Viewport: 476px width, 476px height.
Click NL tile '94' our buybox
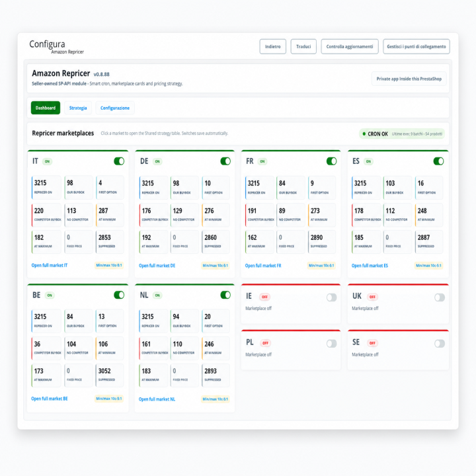click(x=184, y=321)
